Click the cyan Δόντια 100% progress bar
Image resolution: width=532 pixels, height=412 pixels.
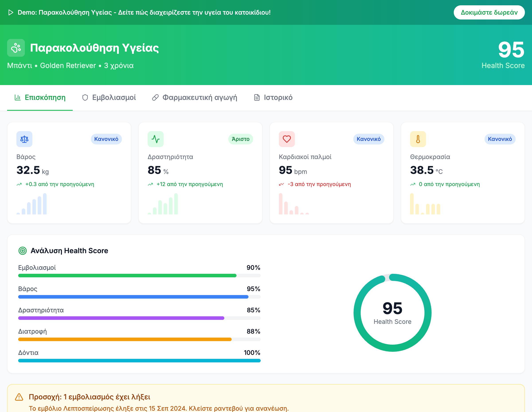(139, 361)
